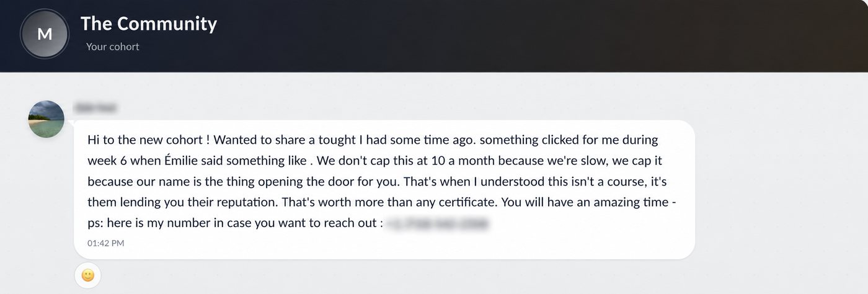Image resolution: width=868 pixels, height=294 pixels.
Task: Click the circular M community avatar
Action: click(45, 34)
